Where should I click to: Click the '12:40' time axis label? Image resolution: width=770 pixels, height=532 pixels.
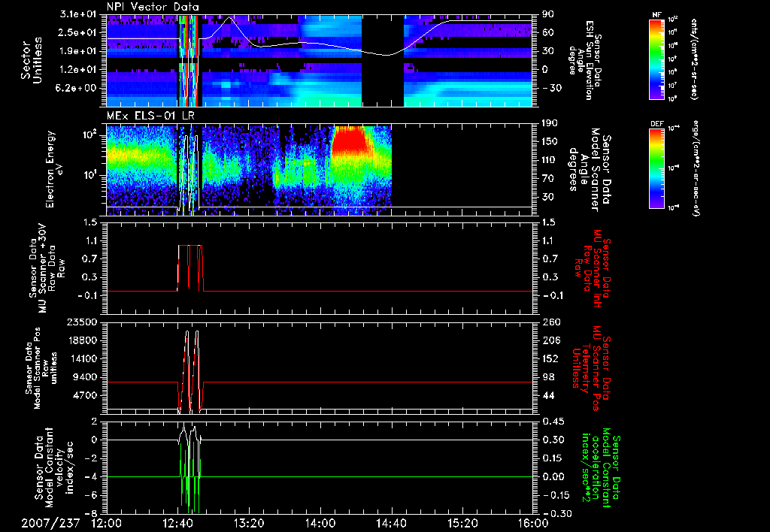pos(177,523)
